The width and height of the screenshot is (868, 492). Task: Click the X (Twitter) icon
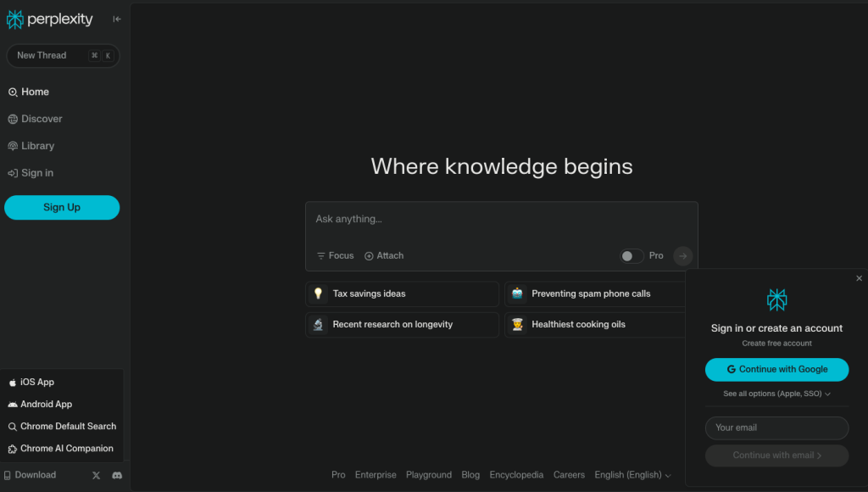click(96, 475)
